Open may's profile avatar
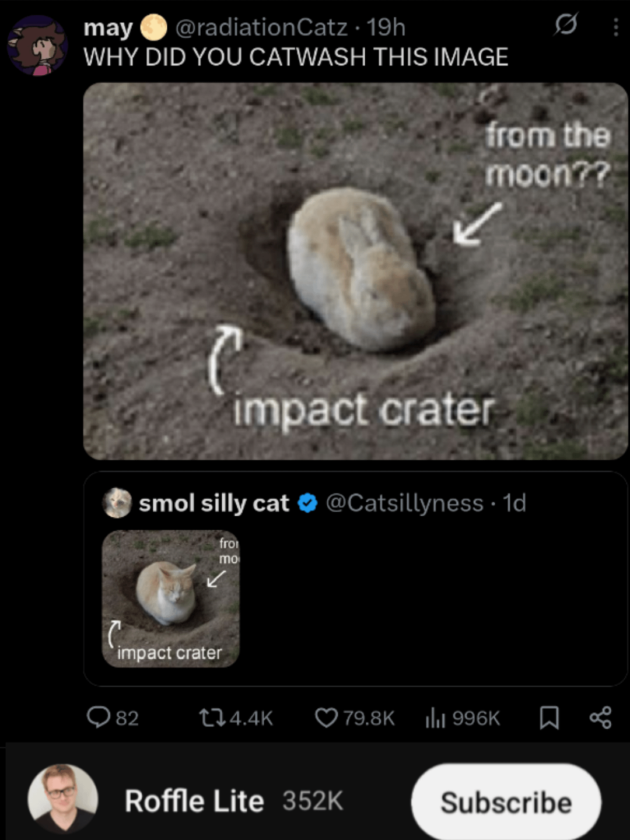This screenshot has width=630, height=840. [37, 46]
